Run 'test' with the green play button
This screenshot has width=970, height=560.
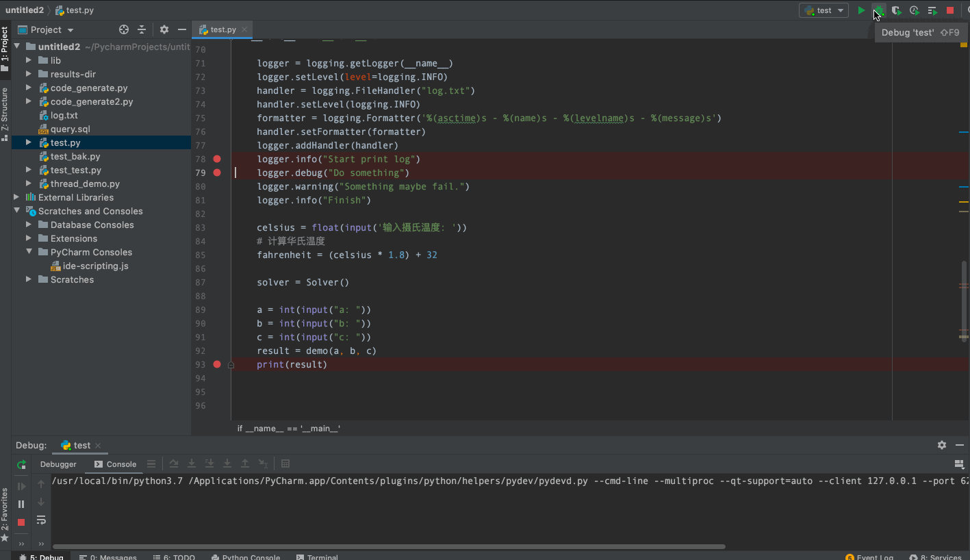(x=861, y=10)
